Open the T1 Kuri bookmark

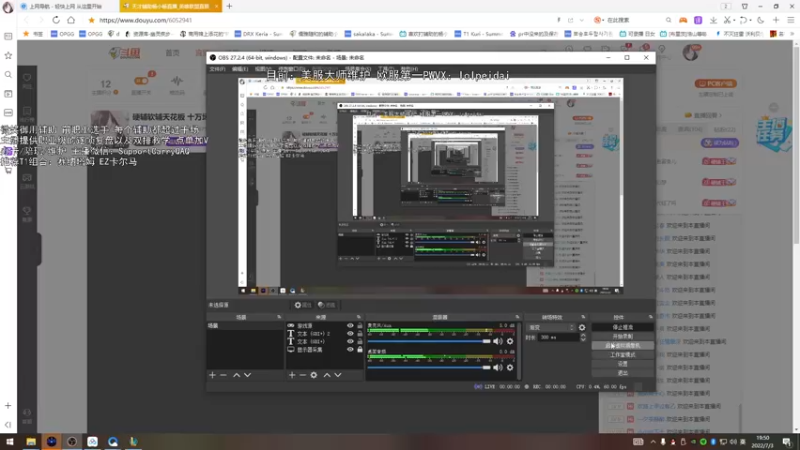(478, 34)
